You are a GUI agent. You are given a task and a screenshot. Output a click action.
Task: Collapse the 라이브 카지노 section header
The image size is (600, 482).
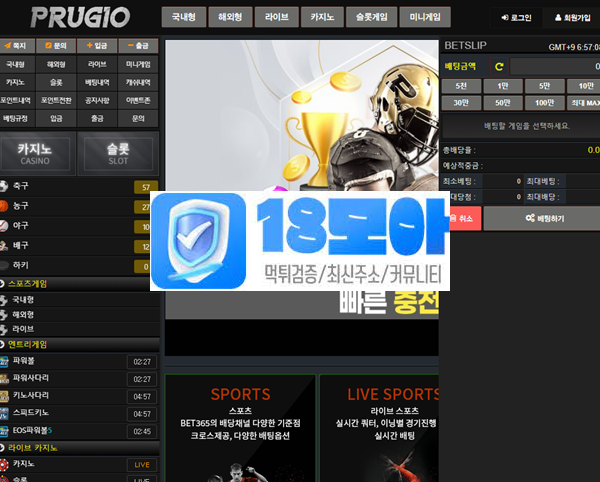click(x=80, y=448)
